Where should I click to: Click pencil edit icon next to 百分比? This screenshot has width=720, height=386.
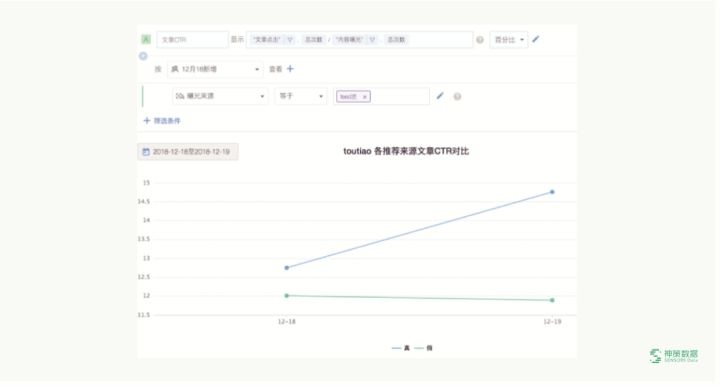(536, 39)
